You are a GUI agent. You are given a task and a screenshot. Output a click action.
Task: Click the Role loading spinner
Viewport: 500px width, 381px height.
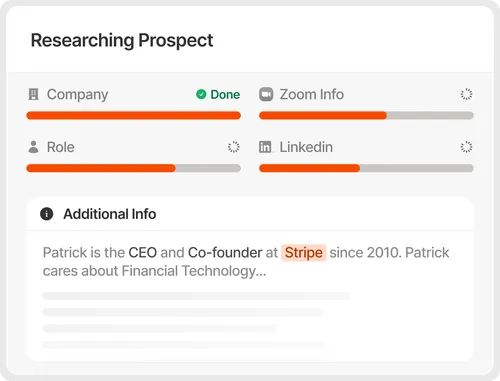[x=234, y=147]
